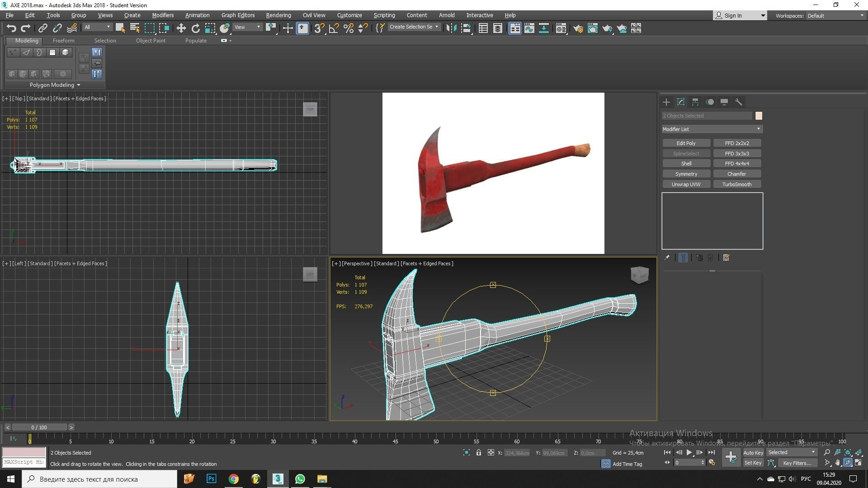Viewport: 868px width, 488px height.
Task: Open the Rendering menu
Action: tap(278, 15)
